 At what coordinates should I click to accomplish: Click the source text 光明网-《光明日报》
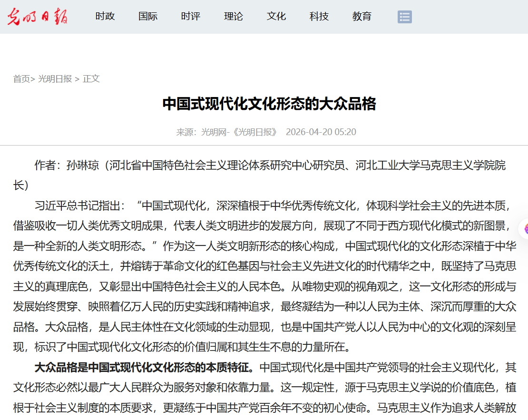[x=240, y=132]
